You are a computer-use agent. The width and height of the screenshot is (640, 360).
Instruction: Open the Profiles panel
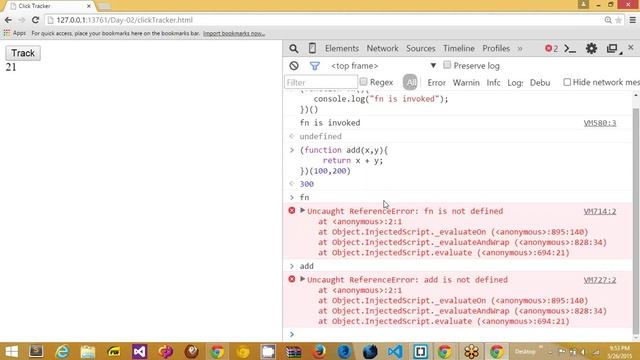tap(496, 48)
